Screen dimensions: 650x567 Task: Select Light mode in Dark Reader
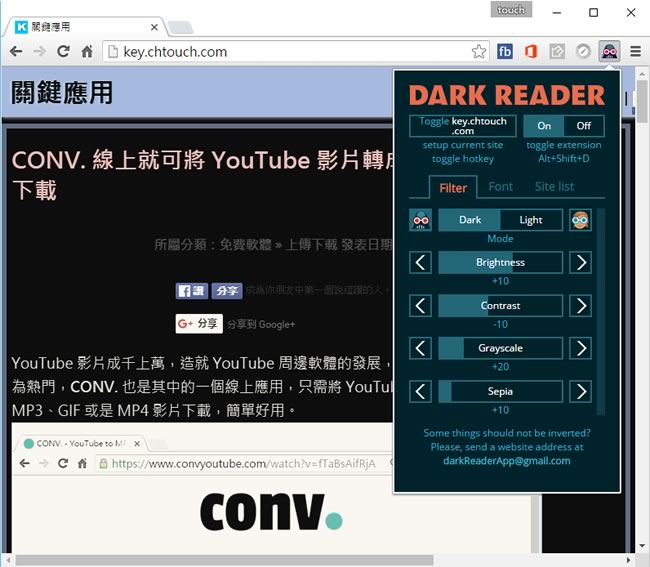(531, 220)
